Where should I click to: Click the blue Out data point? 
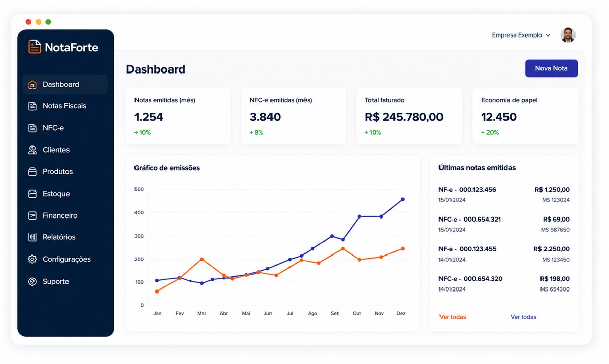coord(359,216)
